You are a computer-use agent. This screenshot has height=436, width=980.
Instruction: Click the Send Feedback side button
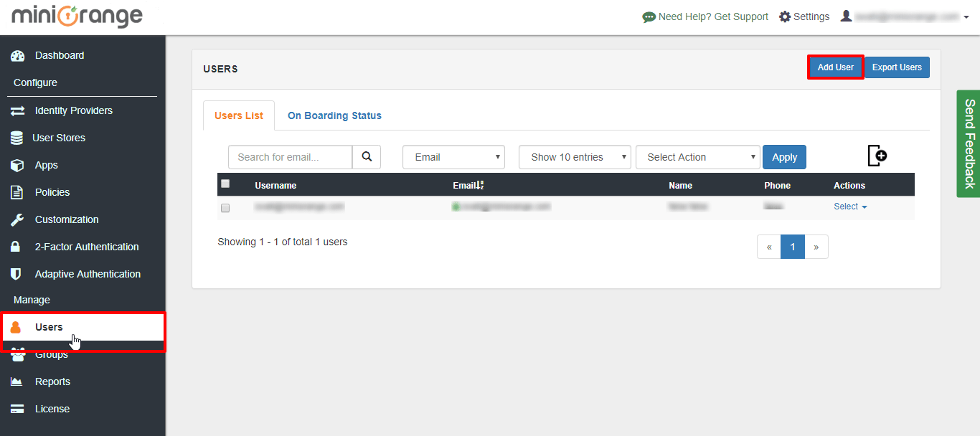pyautogui.click(x=969, y=143)
